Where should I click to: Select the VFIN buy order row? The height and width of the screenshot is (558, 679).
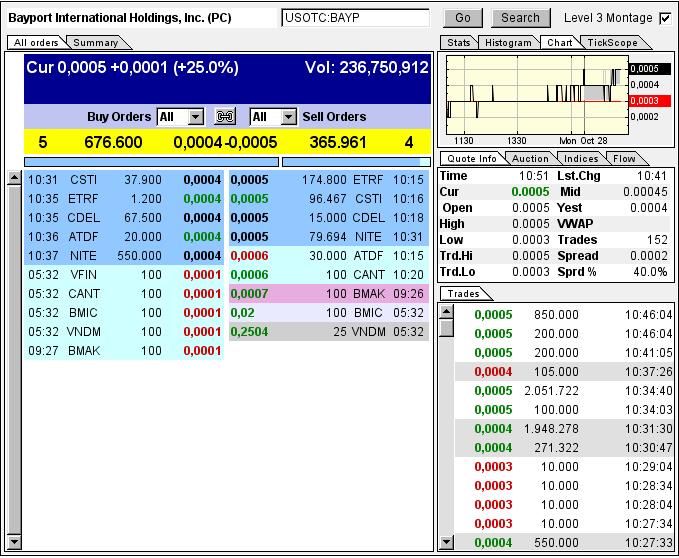[x=124, y=275]
